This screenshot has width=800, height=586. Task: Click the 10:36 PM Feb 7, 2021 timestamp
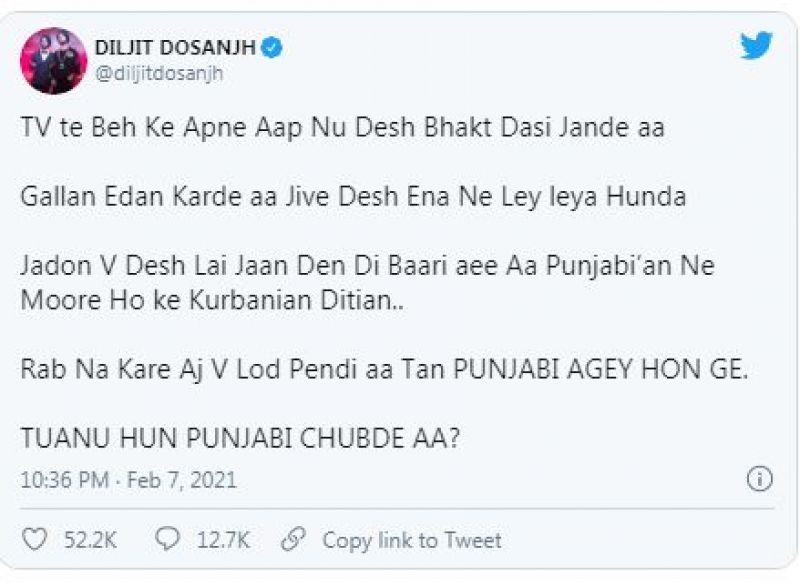pyautogui.click(x=129, y=481)
